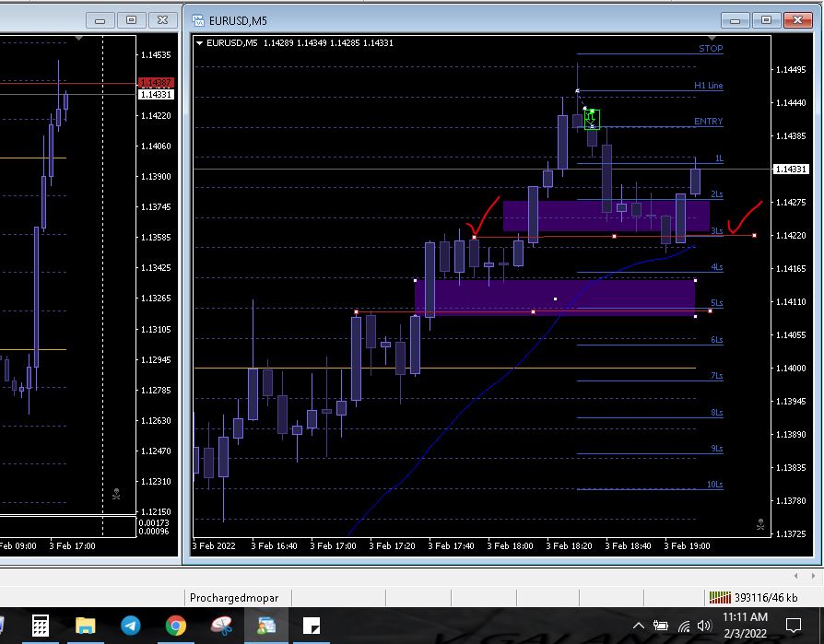Image resolution: width=824 pixels, height=644 pixels.
Task: Select the right end handle of the upper red trendline
Action: point(754,235)
